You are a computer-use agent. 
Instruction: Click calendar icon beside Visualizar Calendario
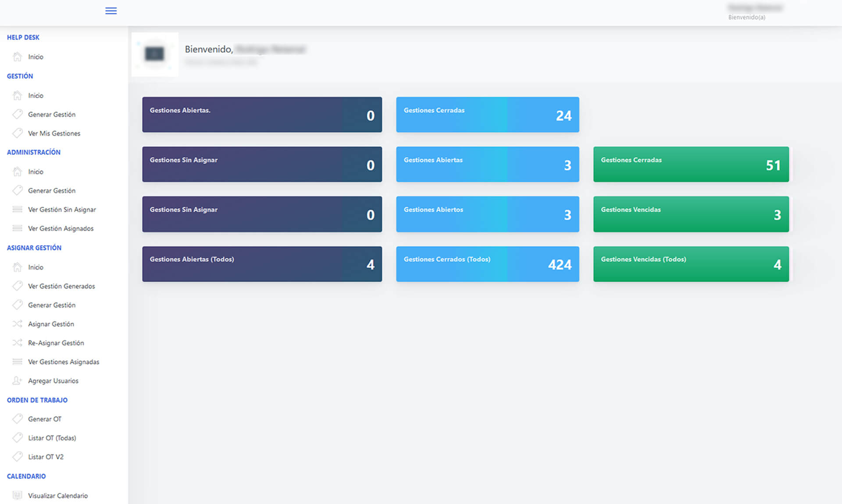pyautogui.click(x=18, y=495)
